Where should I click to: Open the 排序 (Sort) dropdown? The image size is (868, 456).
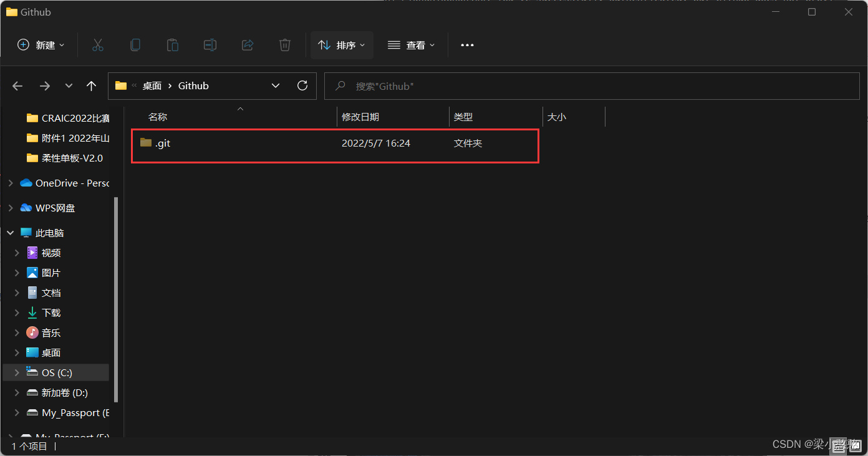342,45
